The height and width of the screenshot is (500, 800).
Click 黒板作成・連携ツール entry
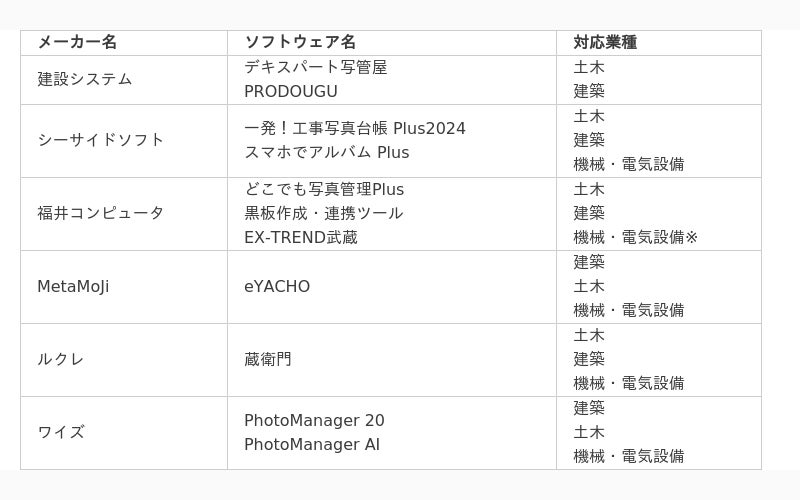point(324,213)
